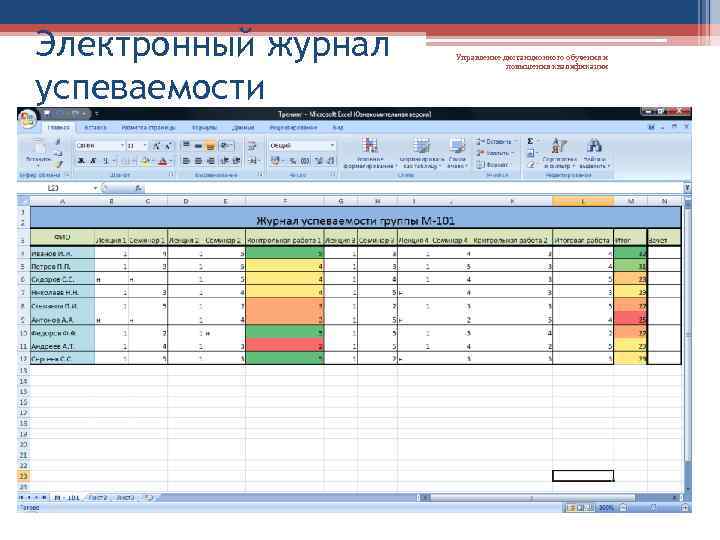Open Find & Select binoculars menu
The width and height of the screenshot is (720, 540).
tap(595, 153)
